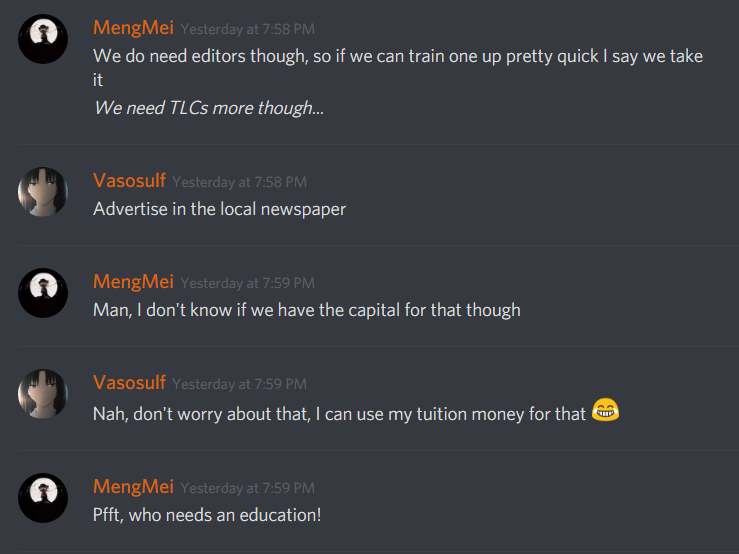Click Vasosulf's avatar beside the tuition money message
Viewport: 739px width, 554px height.
tap(43, 394)
